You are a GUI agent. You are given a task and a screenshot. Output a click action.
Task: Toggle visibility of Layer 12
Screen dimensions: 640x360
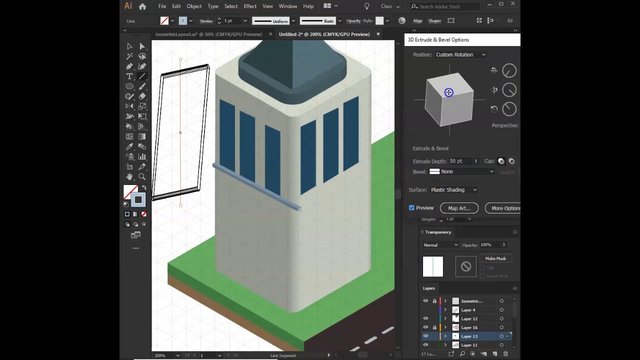[426, 318]
